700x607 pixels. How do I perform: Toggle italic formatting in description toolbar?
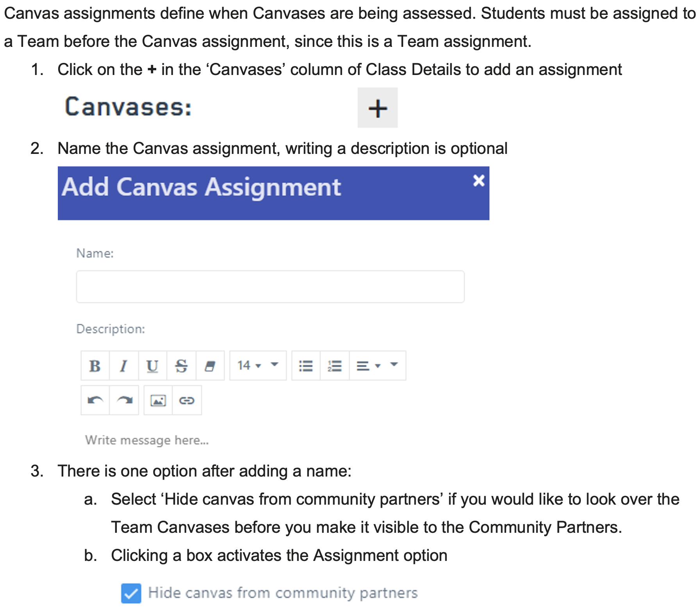pos(124,366)
